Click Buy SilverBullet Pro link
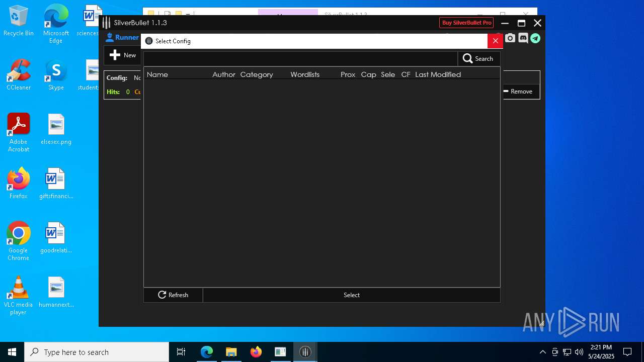The width and height of the screenshot is (644, 362). pos(467,23)
